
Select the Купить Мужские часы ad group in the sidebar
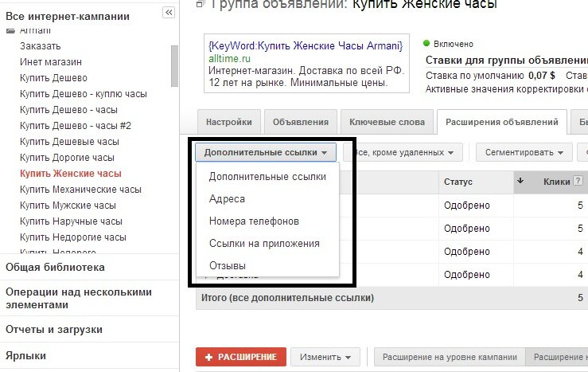click(68, 206)
